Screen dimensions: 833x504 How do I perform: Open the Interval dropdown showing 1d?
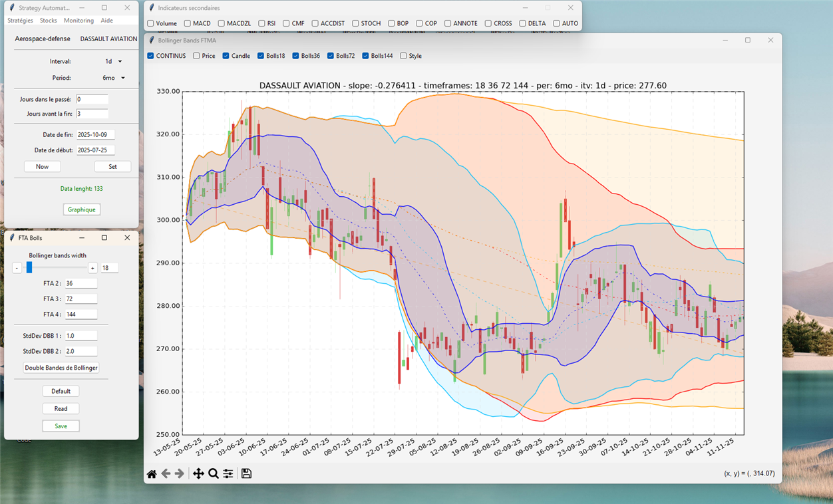click(114, 62)
